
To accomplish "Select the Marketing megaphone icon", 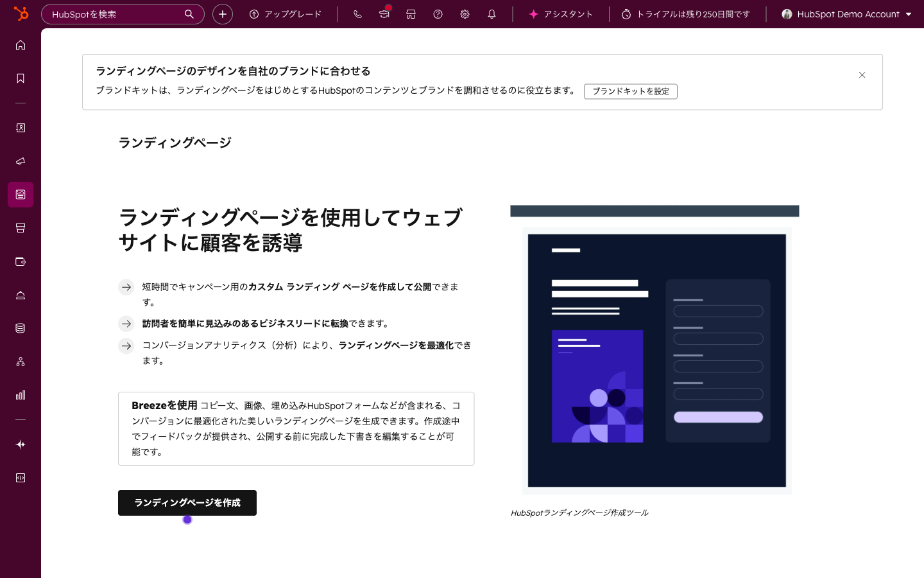I will 21,161.
